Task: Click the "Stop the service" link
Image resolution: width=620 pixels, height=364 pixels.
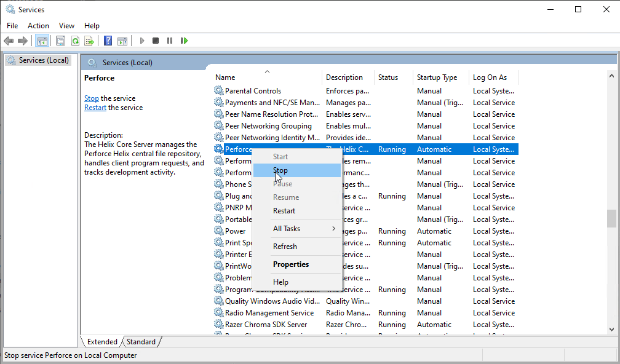Action: click(91, 98)
